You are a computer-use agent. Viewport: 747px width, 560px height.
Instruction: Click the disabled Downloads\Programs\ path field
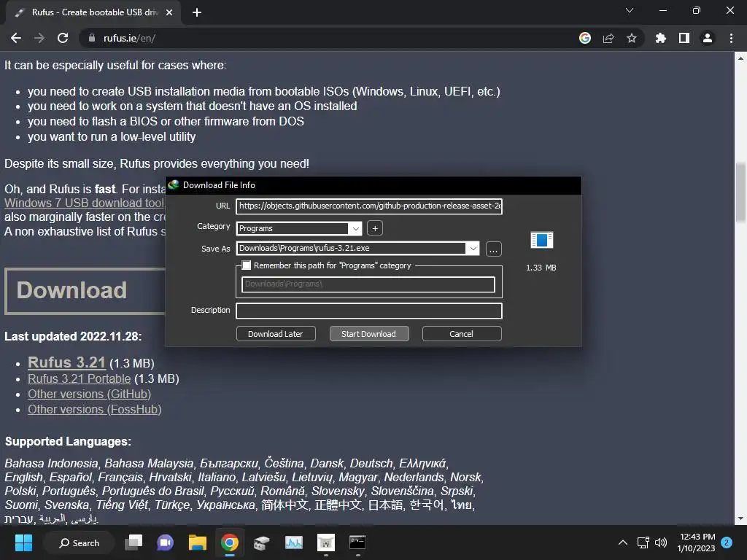click(x=368, y=284)
